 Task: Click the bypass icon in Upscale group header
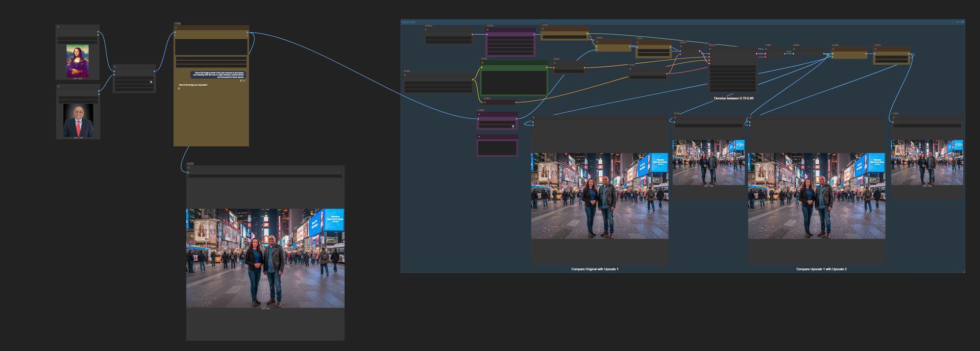tap(958, 22)
